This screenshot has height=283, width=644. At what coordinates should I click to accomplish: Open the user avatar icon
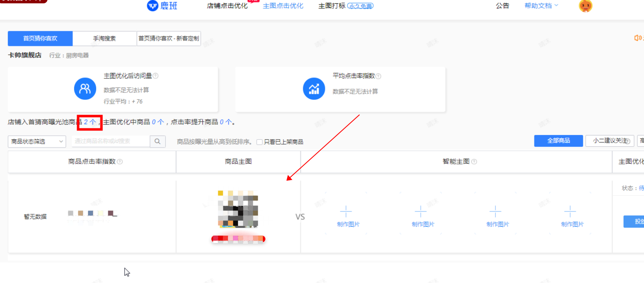point(585,6)
